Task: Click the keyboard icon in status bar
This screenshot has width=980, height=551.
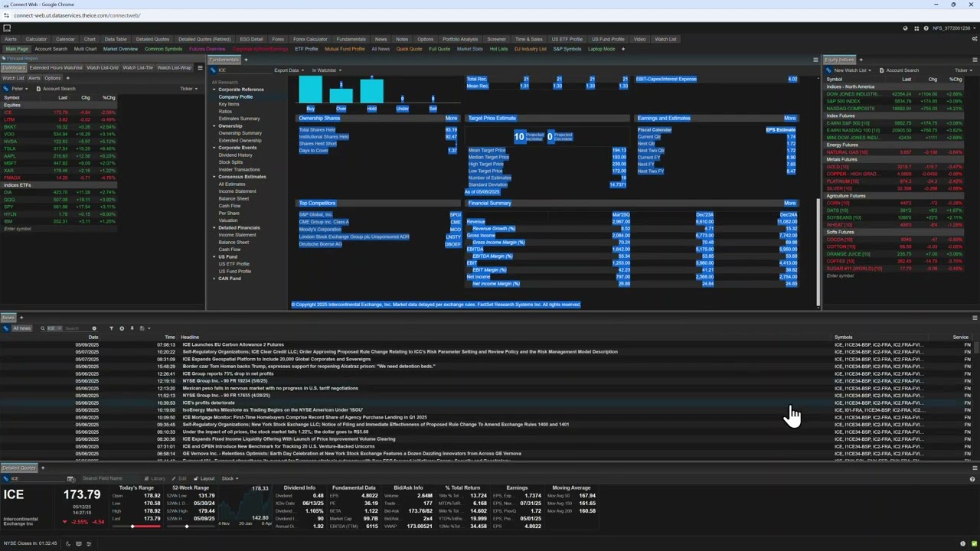Action: point(78,543)
